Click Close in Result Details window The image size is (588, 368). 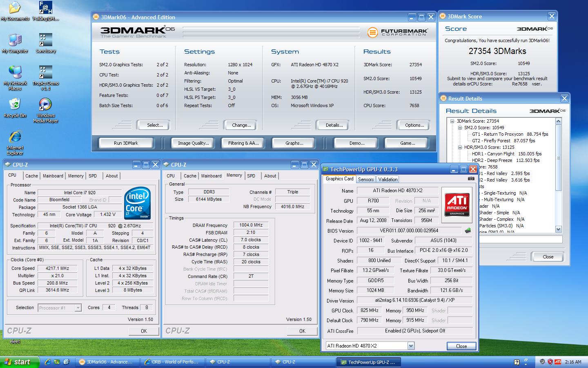point(548,257)
